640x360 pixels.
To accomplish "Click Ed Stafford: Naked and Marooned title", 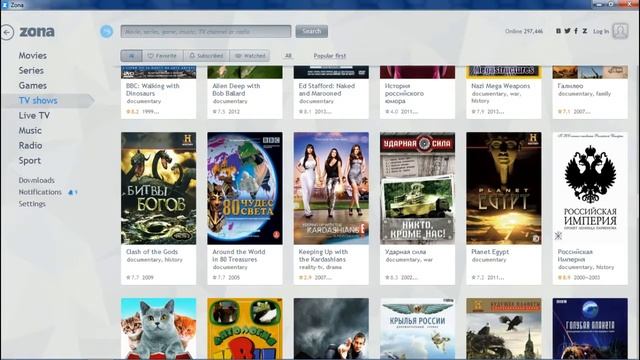I will tap(327, 90).
